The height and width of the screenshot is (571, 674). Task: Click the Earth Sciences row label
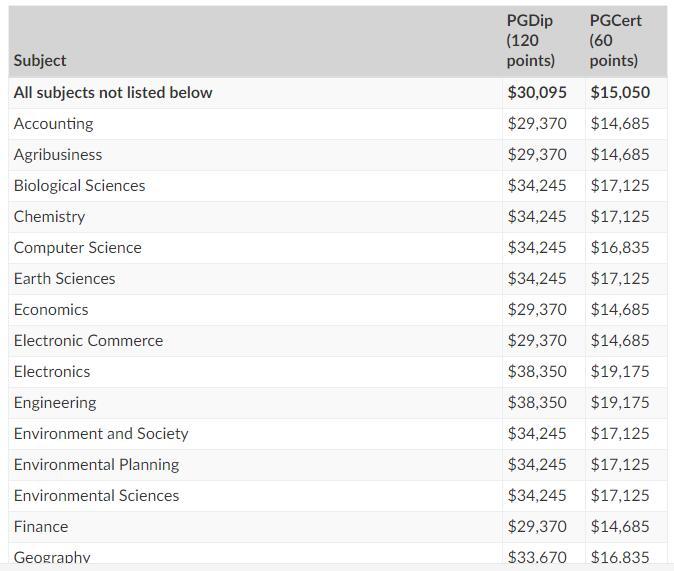point(64,279)
